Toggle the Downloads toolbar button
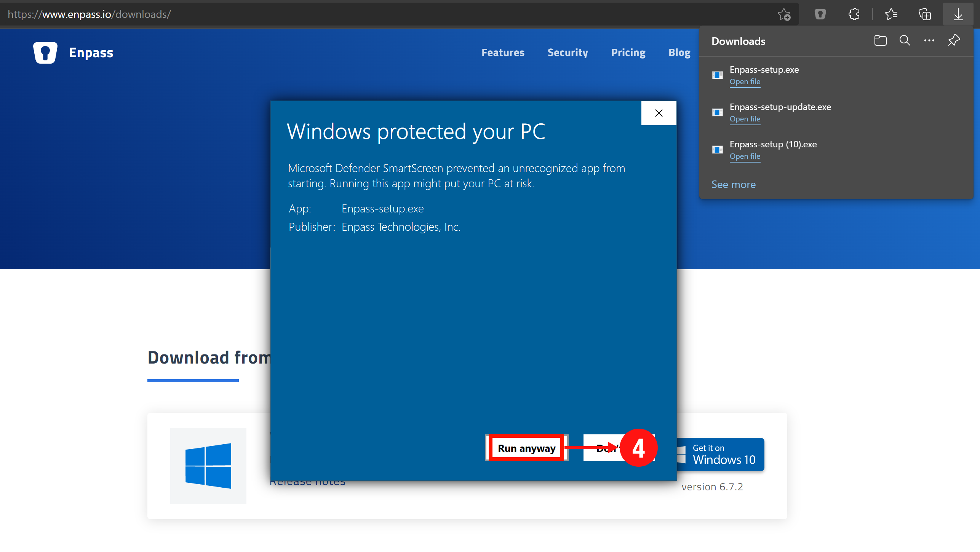 [958, 14]
